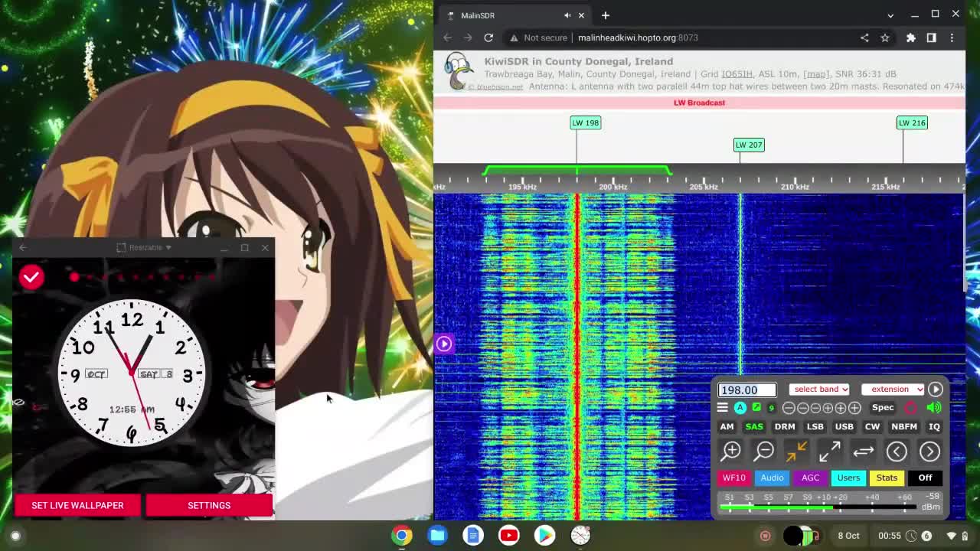Select LSB demodulation mode

click(x=815, y=426)
